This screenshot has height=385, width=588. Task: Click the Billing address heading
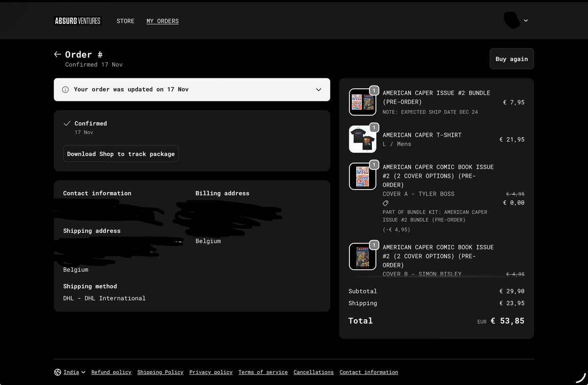[222, 193]
